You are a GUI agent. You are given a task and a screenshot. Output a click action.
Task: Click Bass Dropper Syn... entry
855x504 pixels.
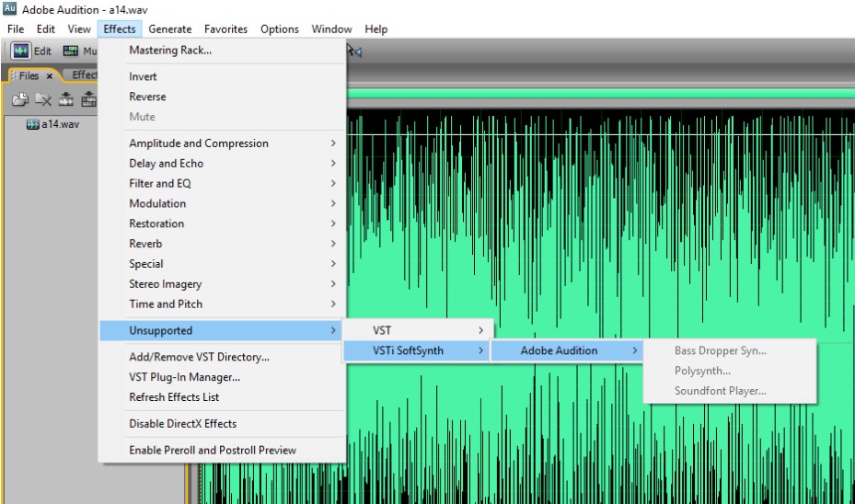[730, 350]
